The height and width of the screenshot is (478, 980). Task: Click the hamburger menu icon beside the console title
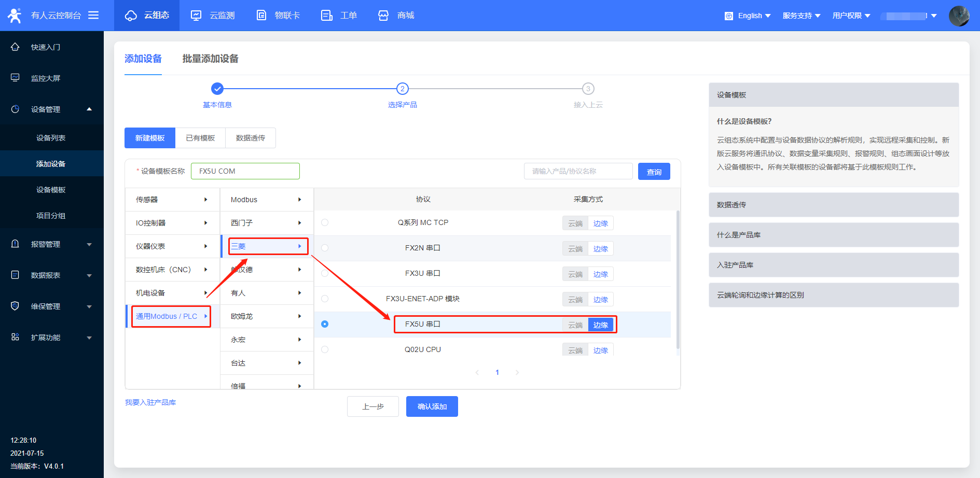point(93,16)
